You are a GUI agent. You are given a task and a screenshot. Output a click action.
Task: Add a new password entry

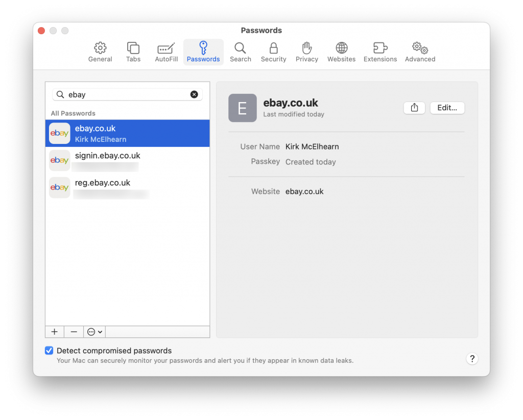click(54, 332)
